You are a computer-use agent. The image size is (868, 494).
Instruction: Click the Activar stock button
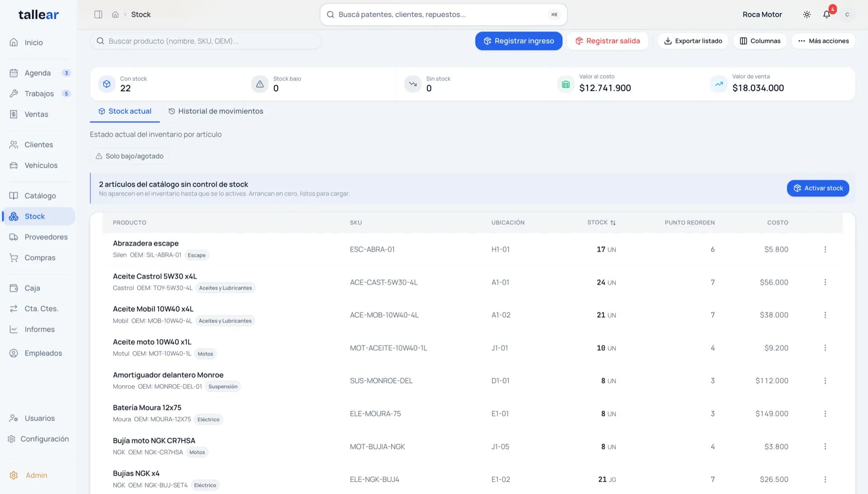coord(818,188)
